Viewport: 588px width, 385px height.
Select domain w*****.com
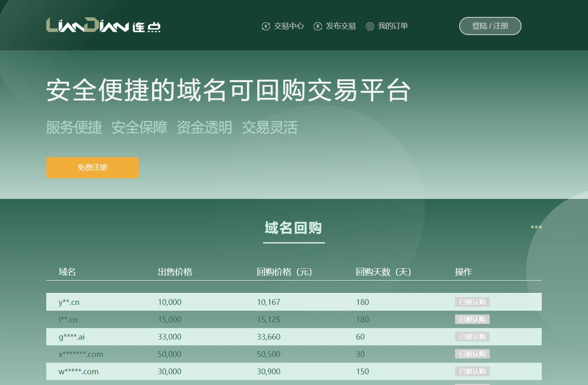[x=78, y=371]
